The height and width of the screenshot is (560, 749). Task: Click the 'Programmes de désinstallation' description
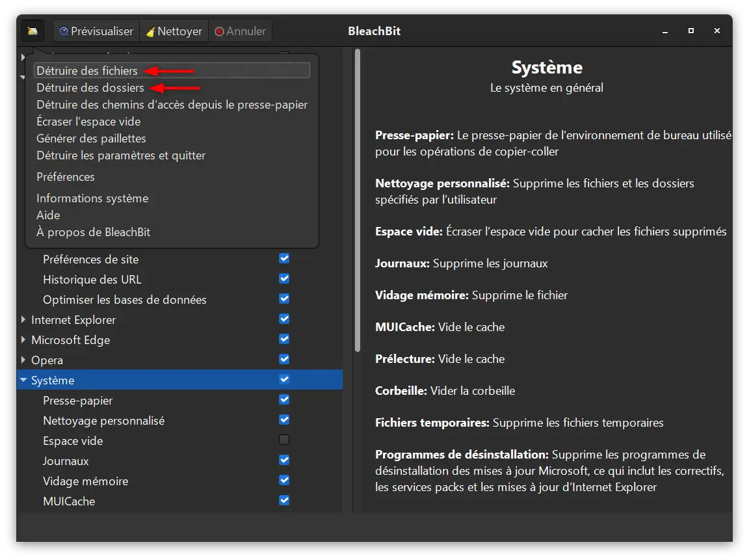[549, 471]
